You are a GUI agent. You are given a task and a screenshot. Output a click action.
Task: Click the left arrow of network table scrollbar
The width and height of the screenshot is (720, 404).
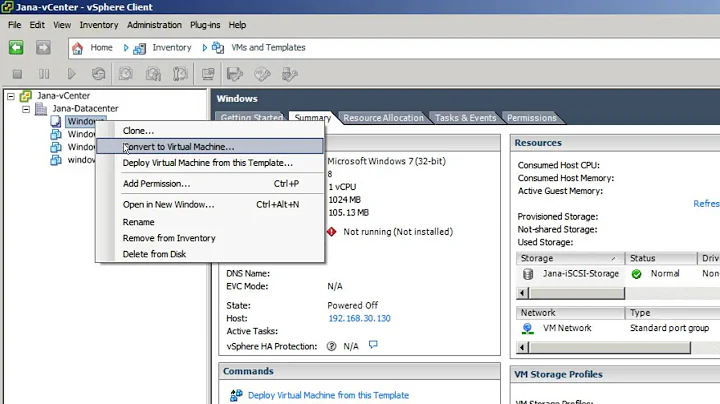522,348
